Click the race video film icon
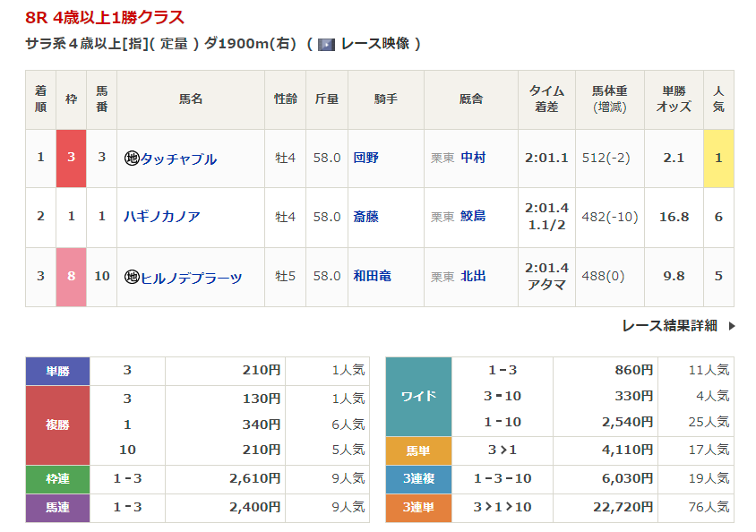The width and height of the screenshot is (756, 532). pyautogui.click(x=327, y=44)
